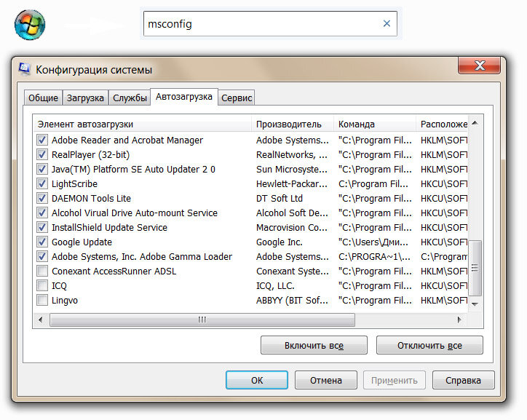Uncheck Adobe Reader and Acrobat Manager
527x420 pixels.
(42, 140)
